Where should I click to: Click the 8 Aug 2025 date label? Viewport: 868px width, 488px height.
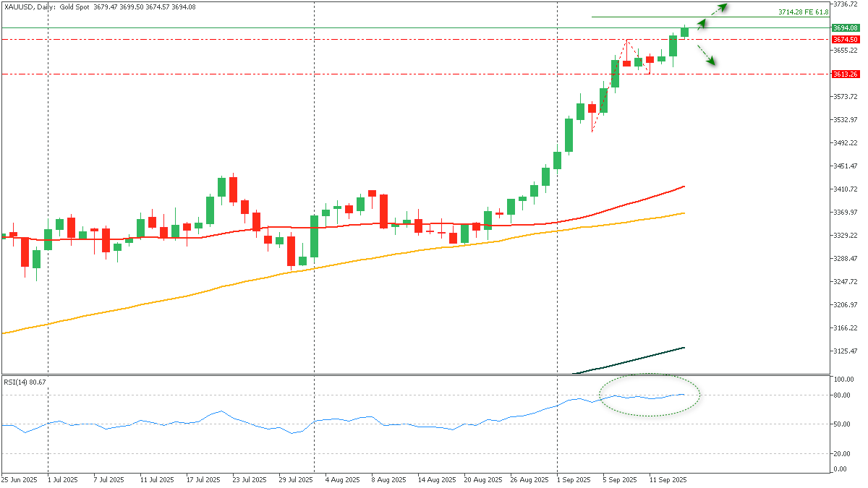point(388,479)
